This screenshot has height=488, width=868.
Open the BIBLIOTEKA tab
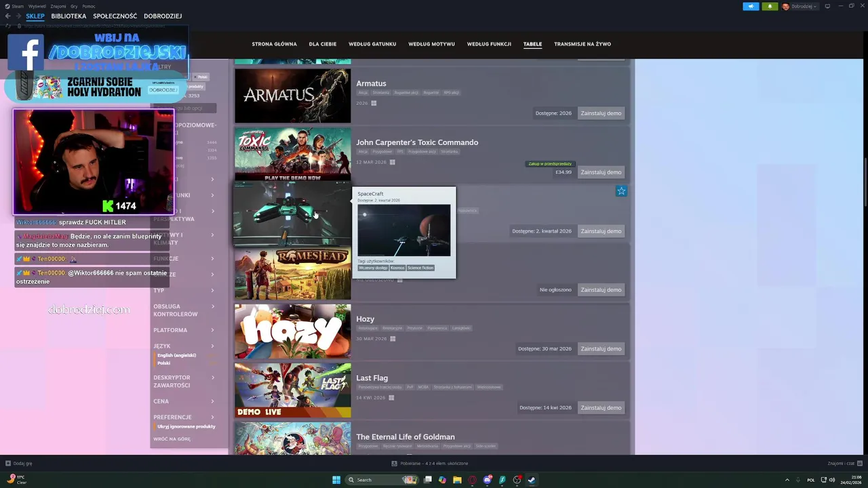coord(68,16)
